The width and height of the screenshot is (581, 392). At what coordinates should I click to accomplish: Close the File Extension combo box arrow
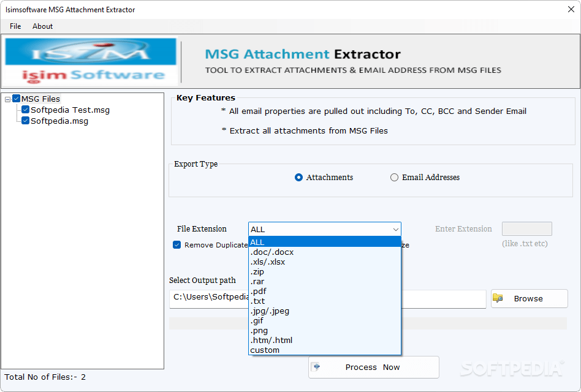click(395, 230)
